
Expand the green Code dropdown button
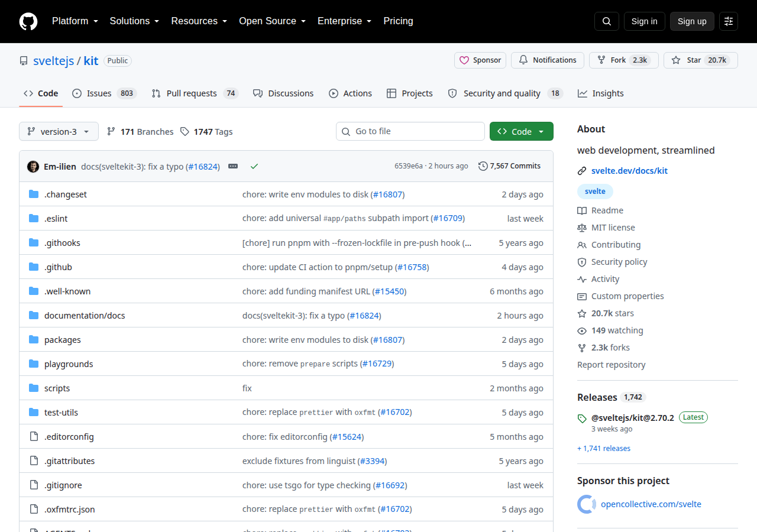[522, 131]
